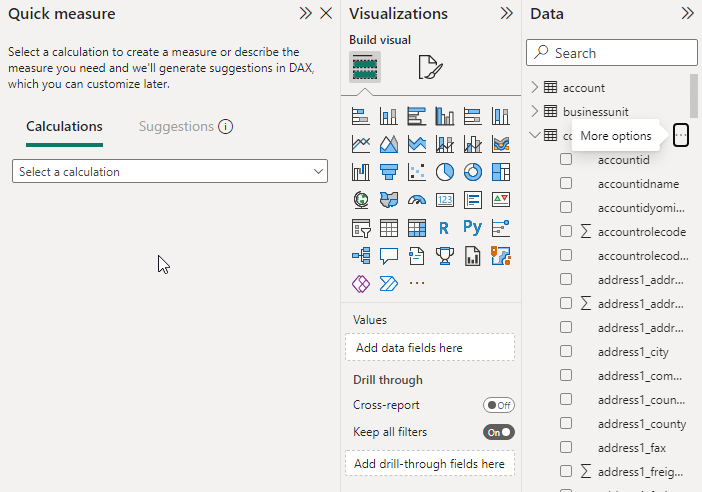This screenshot has height=492, width=702.
Task: Open the Select a calculation dropdown
Action: (170, 172)
